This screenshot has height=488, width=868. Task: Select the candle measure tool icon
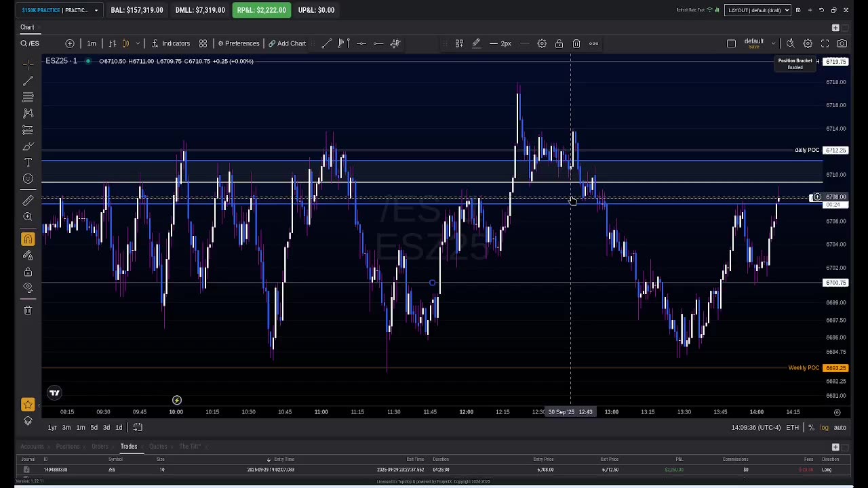coord(395,43)
